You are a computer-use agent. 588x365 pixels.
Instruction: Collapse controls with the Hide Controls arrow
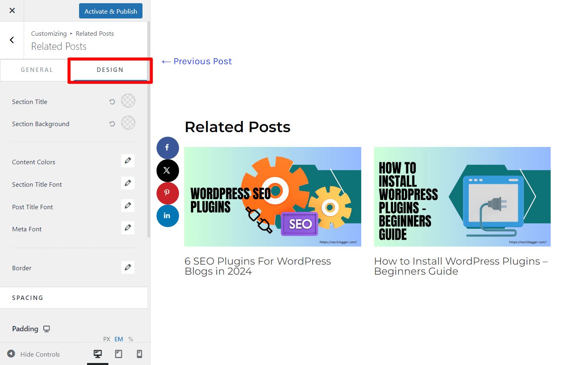[11, 354]
